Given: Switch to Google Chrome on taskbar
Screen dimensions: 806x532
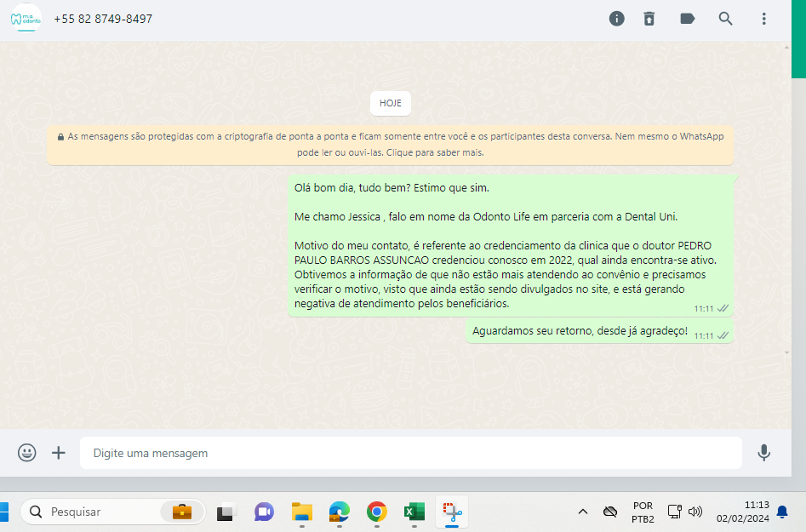Looking at the screenshot, I should pos(377,512).
